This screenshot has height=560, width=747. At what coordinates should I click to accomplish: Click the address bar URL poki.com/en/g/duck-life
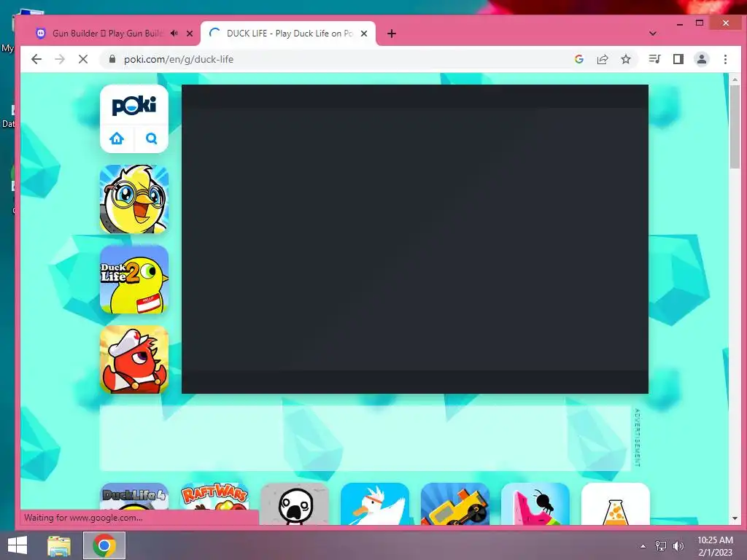[x=179, y=60]
